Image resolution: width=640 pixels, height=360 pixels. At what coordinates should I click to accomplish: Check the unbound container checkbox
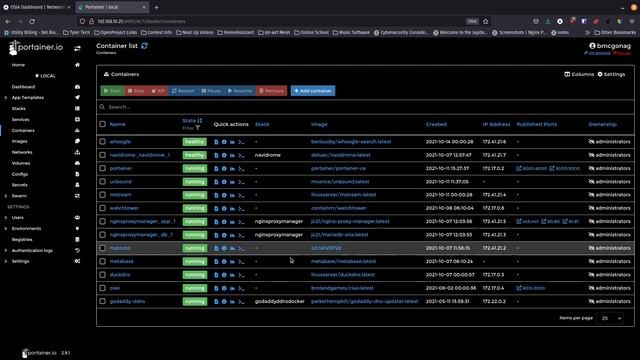(x=102, y=182)
